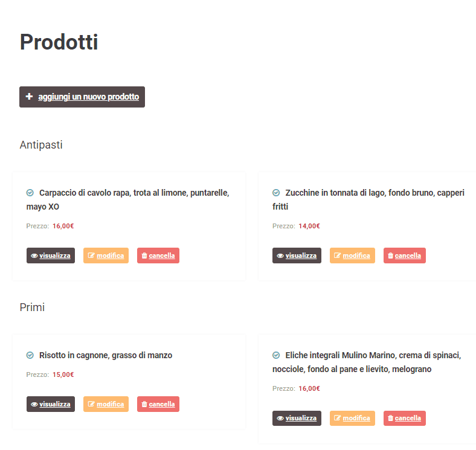Click the Risotto in cagnone, grasso di manzo title
Viewport: 476px width, 450px height.
click(106, 355)
